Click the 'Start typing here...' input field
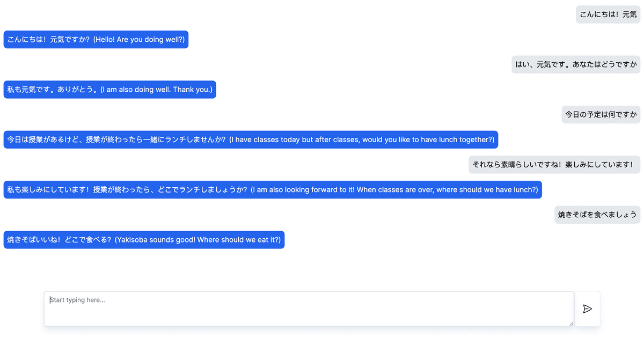Viewport: 644px width, 353px height. pyautogui.click(x=309, y=308)
